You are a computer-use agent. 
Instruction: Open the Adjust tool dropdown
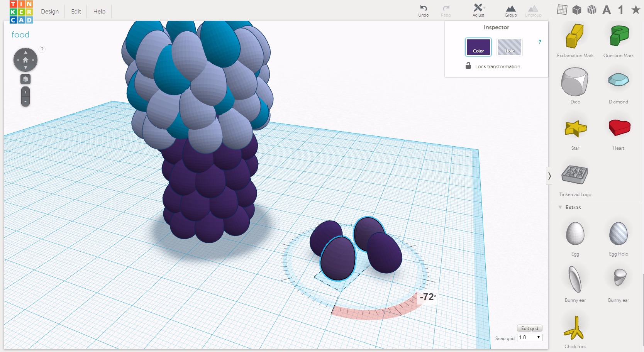point(478,10)
